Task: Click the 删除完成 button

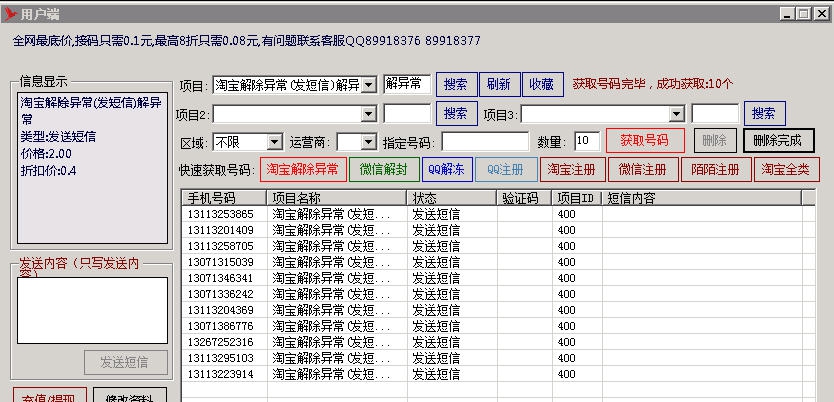Action: point(778,141)
